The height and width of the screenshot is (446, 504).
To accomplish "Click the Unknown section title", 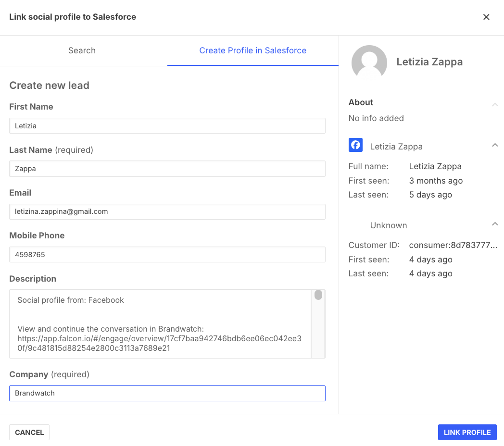I will point(388,225).
